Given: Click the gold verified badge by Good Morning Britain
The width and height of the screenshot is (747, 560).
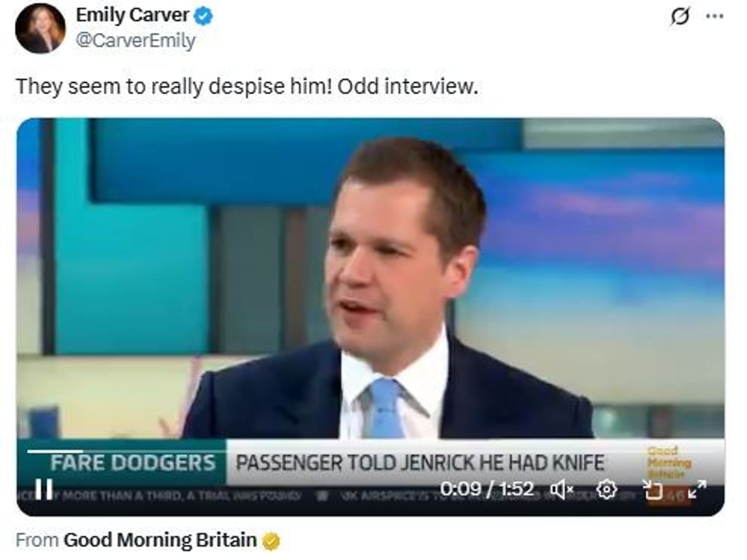Looking at the screenshot, I should point(271,541).
